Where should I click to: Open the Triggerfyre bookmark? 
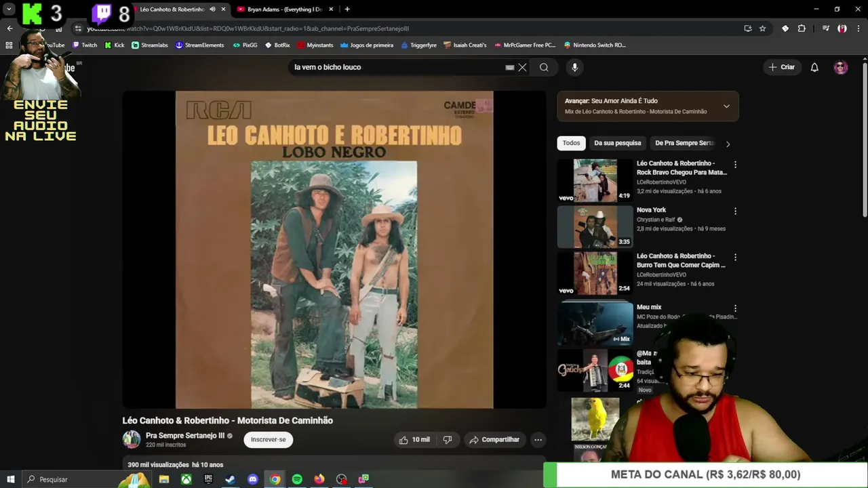point(418,45)
